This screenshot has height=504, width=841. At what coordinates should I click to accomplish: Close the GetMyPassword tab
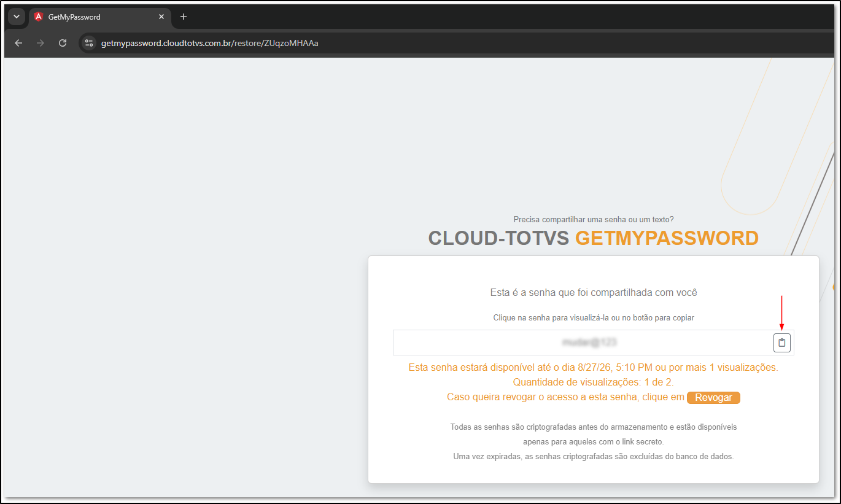161,17
